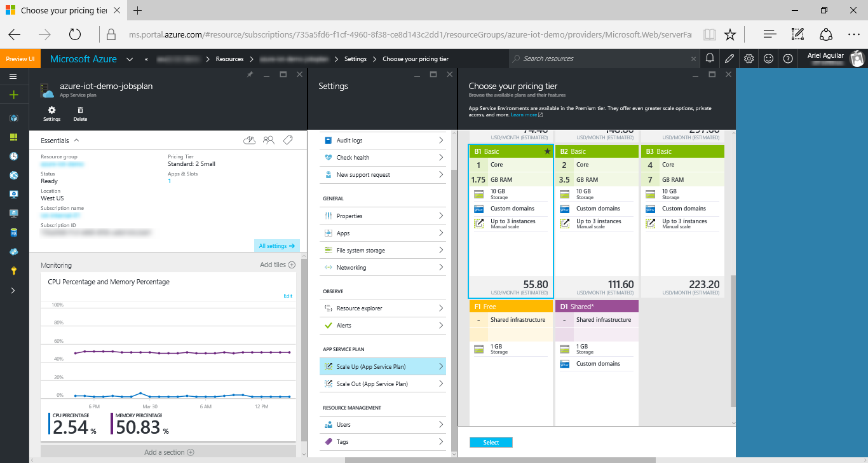Image resolution: width=868 pixels, height=463 pixels.
Task: Click Resources in the breadcrumb
Action: pyautogui.click(x=229, y=59)
